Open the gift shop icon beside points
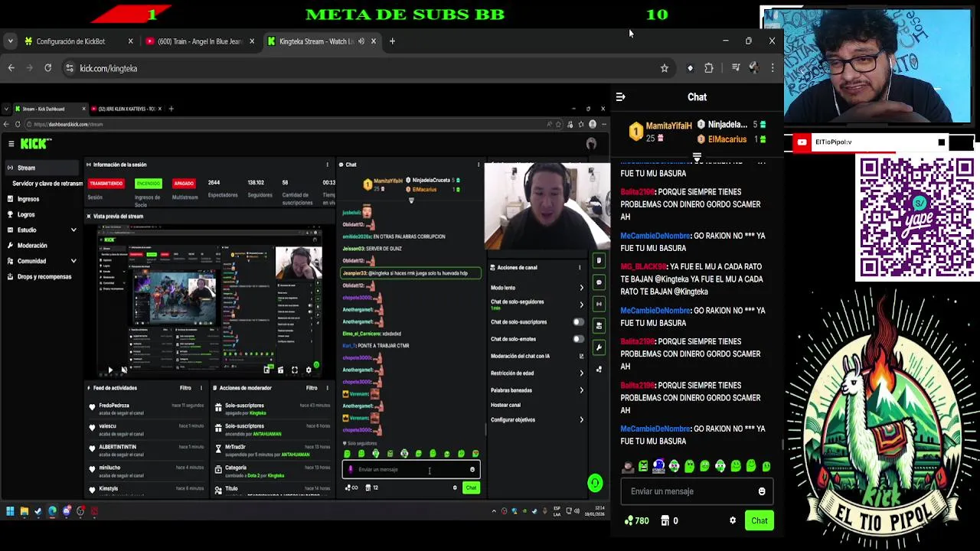 665,520
